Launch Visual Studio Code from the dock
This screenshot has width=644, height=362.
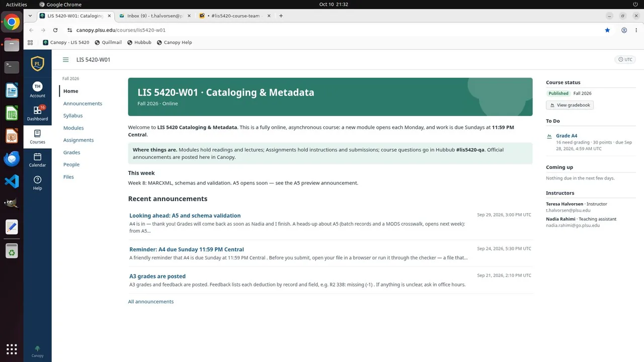point(12,181)
